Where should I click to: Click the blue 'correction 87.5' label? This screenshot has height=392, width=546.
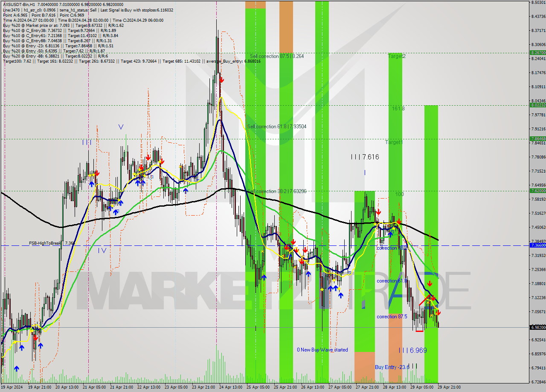tap(392, 317)
